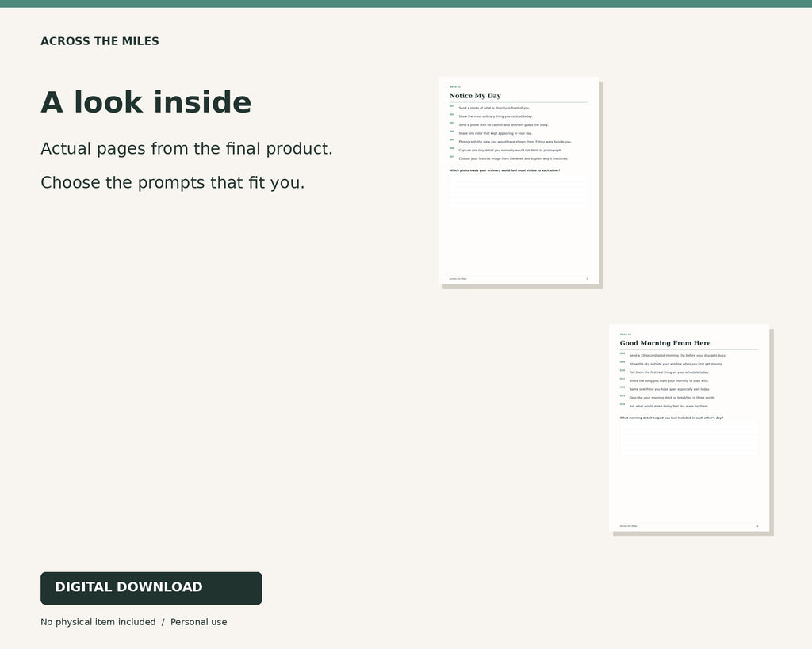Click 'What morning detail helped you feel included' question
Screen dimensions: 812x649
(671, 418)
